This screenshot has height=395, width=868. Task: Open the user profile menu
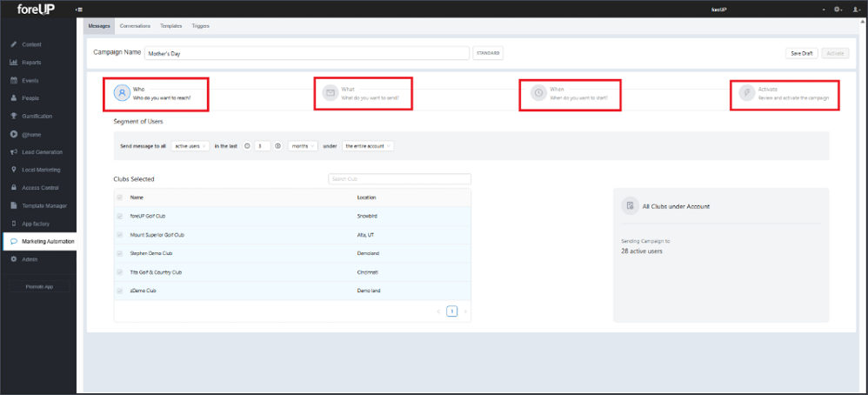856,10
